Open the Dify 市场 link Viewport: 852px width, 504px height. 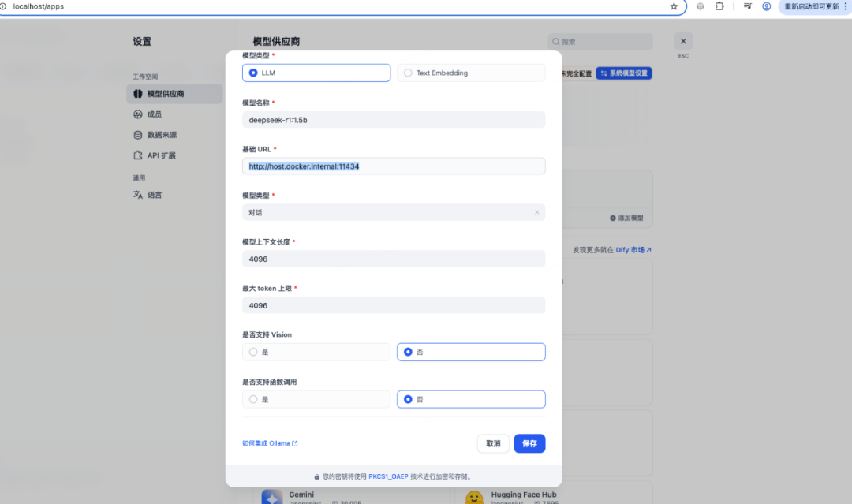tap(633, 250)
